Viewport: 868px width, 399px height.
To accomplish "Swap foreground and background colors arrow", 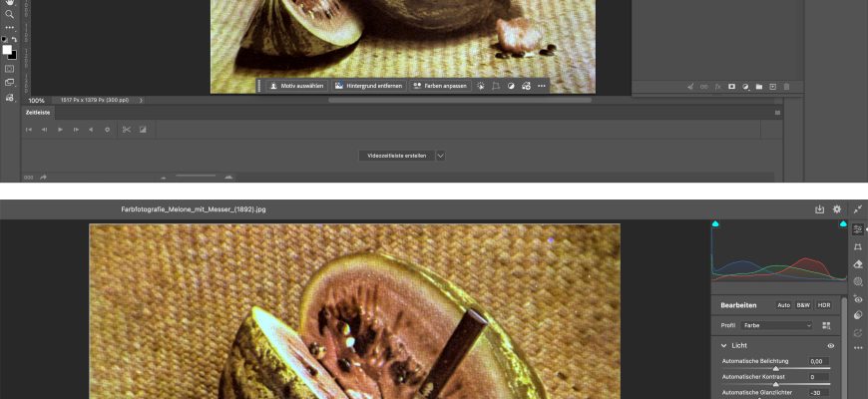I will click(x=14, y=39).
